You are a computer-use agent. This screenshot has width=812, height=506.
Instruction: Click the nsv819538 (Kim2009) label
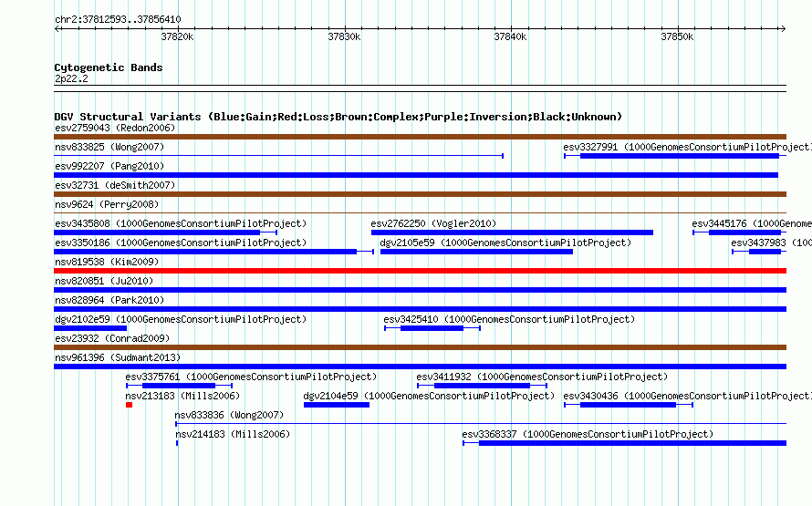coord(107,262)
